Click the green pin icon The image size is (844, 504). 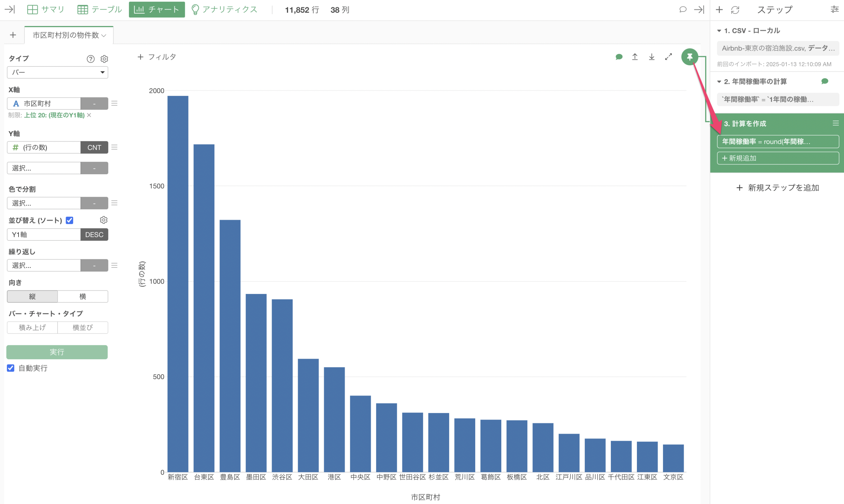690,57
